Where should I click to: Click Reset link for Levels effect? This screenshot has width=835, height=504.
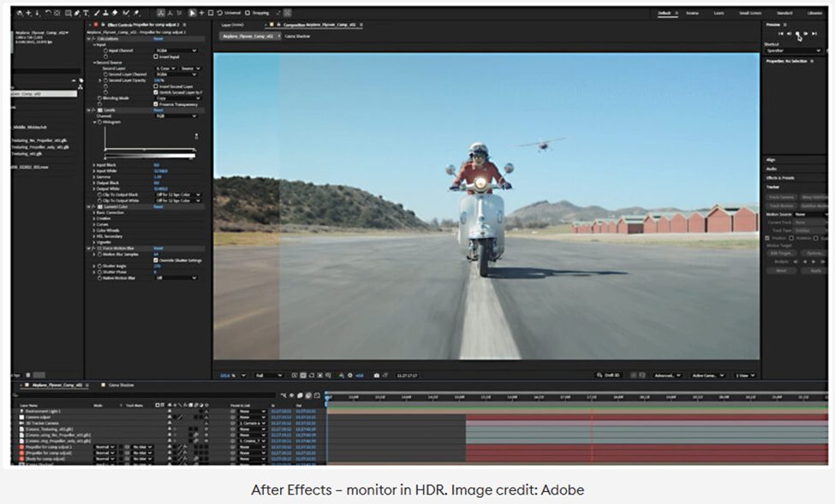(158, 110)
